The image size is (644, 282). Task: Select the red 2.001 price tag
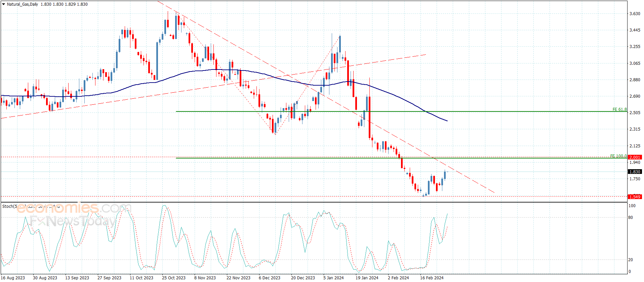coord(635,157)
